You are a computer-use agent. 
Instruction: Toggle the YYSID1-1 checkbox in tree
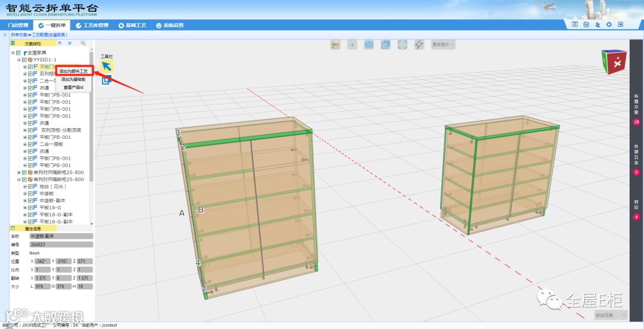click(24, 60)
